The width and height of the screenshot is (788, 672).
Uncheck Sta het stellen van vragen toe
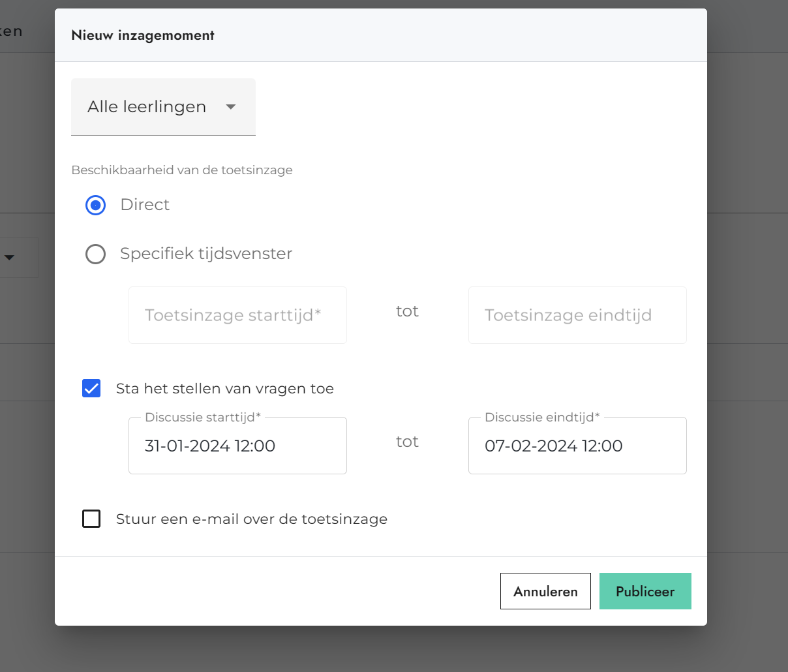click(91, 388)
